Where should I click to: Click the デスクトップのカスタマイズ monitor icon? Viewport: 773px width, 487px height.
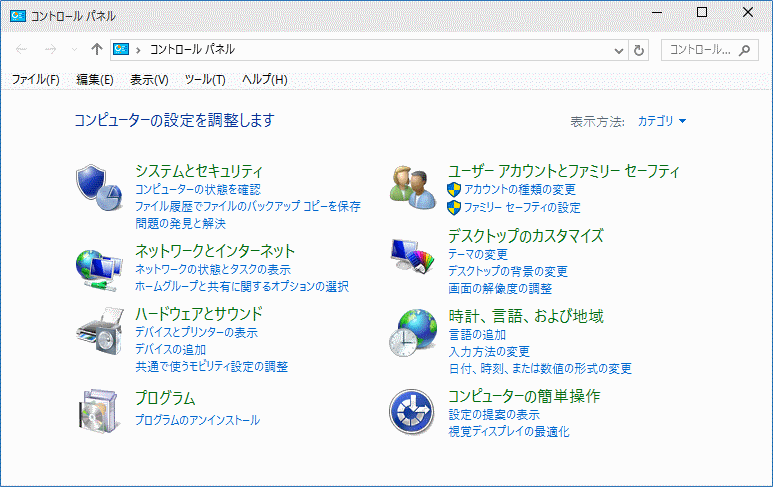(x=413, y=256)
